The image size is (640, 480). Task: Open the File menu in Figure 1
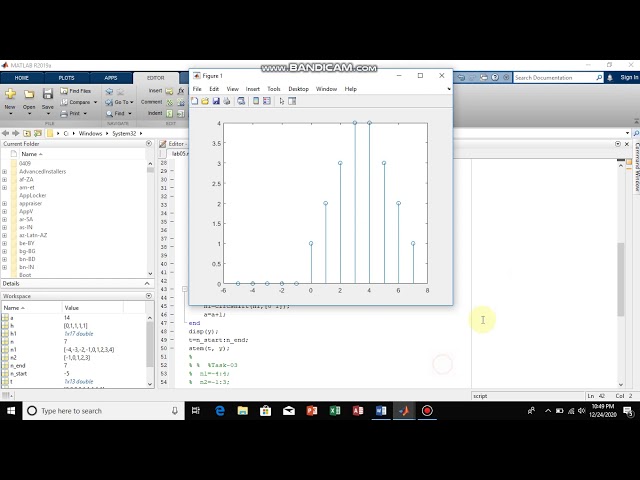(x=197, y=89)
